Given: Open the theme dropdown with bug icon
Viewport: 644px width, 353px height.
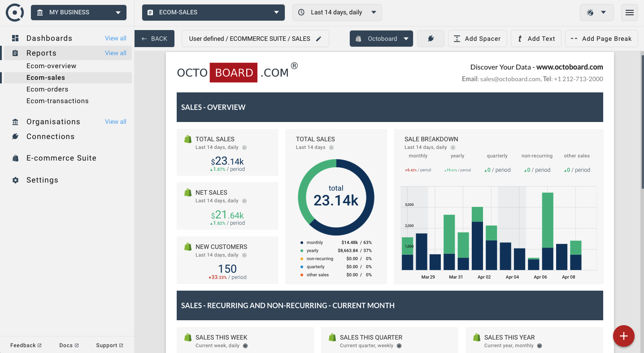Looking at the screenshot, I should tap(597, 13).
